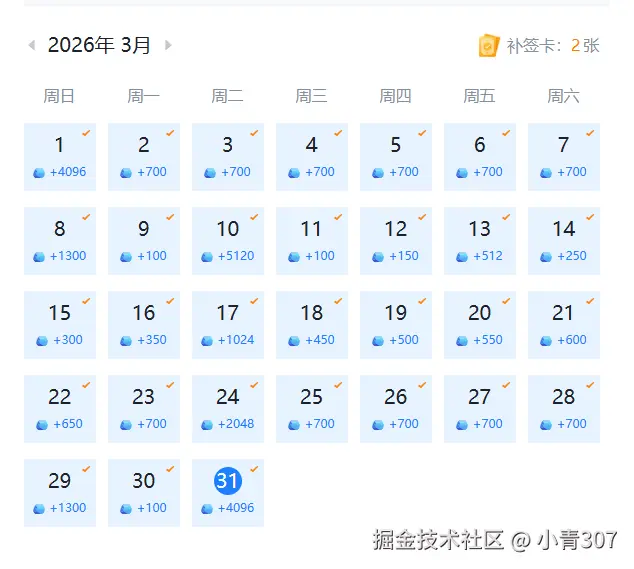Go to previous month arrow
This screenshot has height=569, width=634.
click(32, 45)
